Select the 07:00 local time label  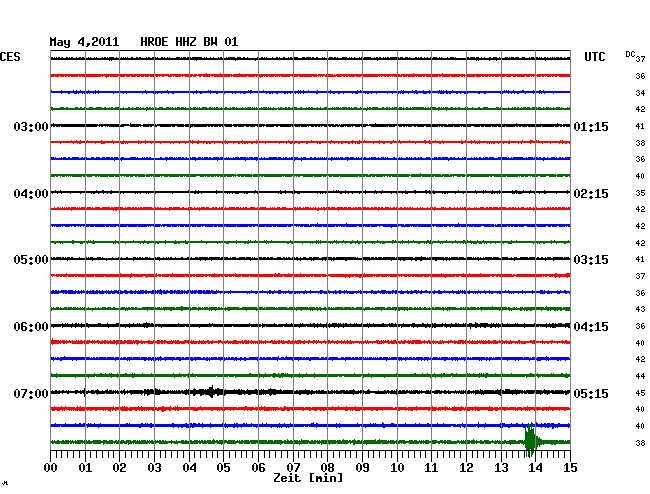(x=31, y=393)
